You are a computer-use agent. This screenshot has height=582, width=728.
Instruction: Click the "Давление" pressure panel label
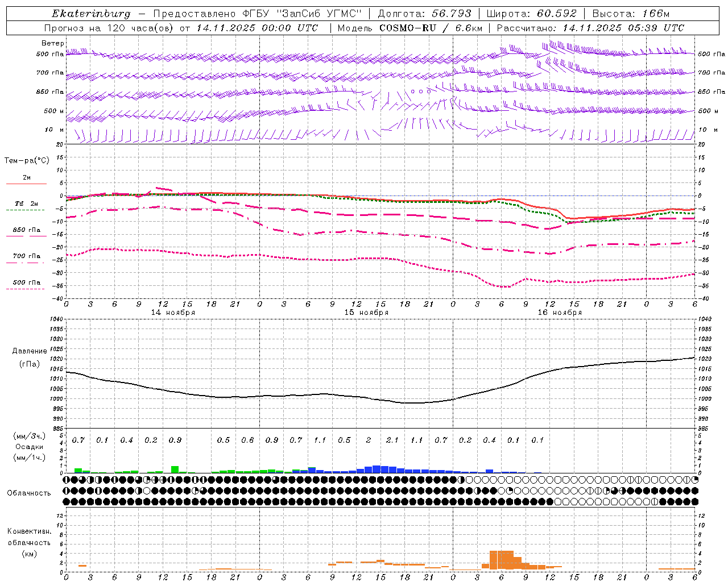point(29,351)
